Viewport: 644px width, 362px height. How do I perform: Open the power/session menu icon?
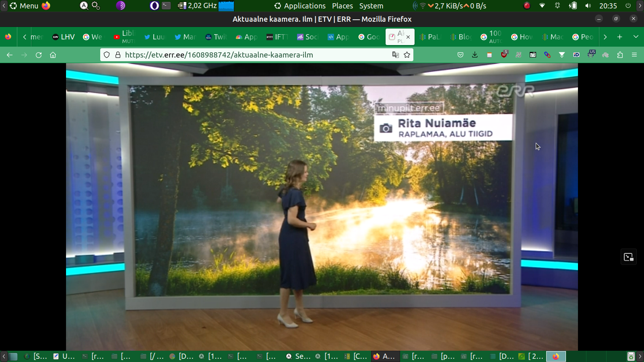point(628,6)
